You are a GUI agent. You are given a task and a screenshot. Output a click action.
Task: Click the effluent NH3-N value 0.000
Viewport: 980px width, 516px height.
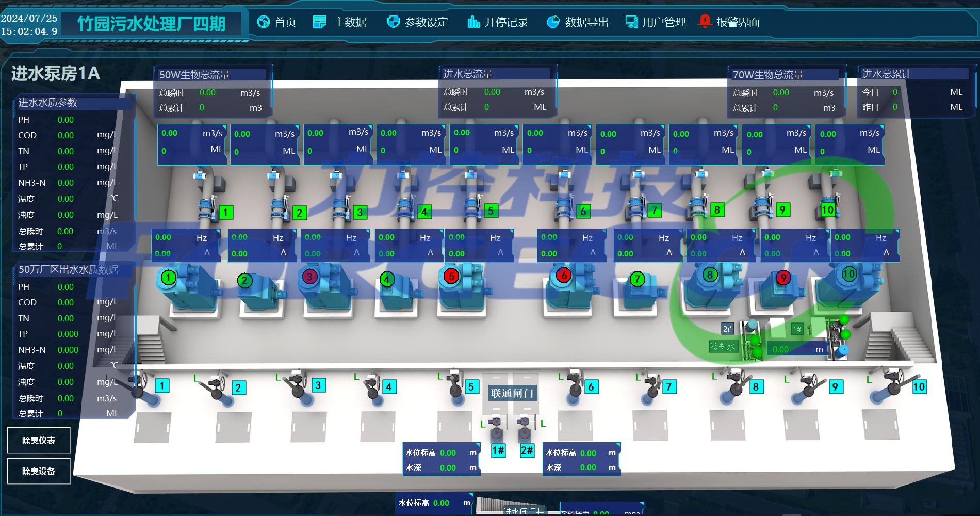click(x=68, y=350)
